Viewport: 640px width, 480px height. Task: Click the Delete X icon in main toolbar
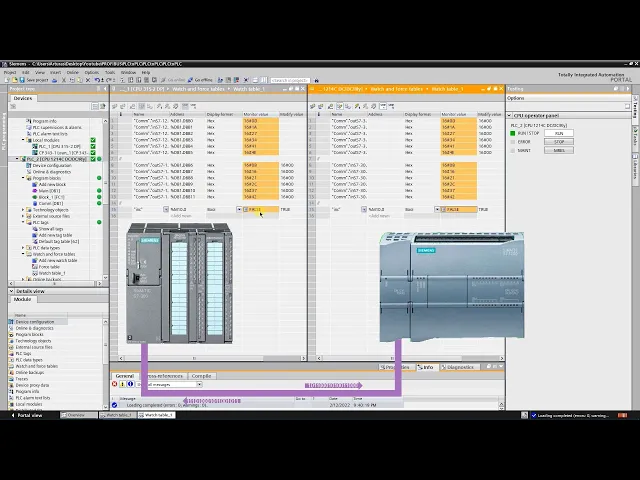click(x=88, y=80)
